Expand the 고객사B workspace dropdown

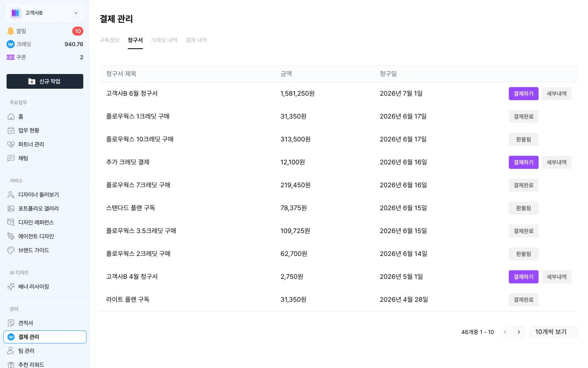pos(45,13)
